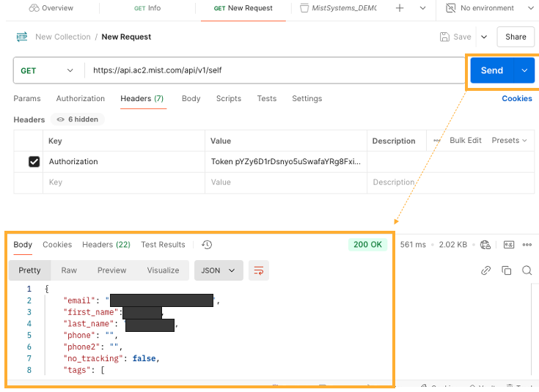This screenshot has width=539, height=392.
Task: Open a new tab with plus icon
Action: click(400, 8)
